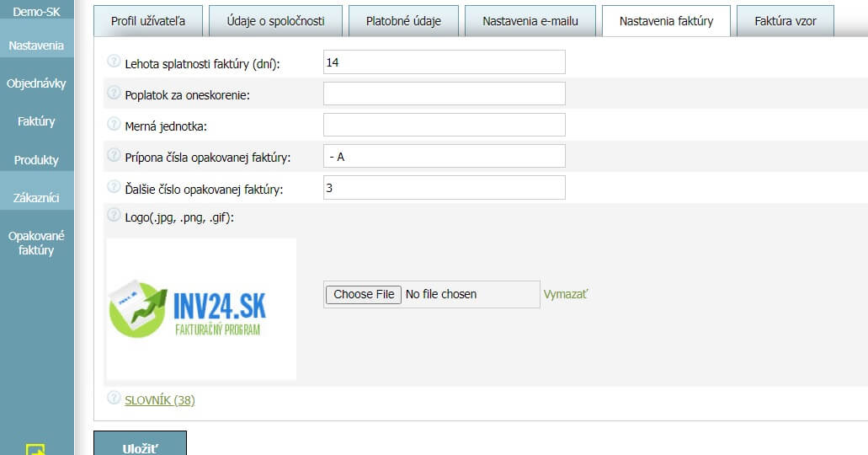Image resolution: width=868 pixels, height=455 pixels.
Task: Open the Faktúra vzor tab
Action: coord(785,21)
